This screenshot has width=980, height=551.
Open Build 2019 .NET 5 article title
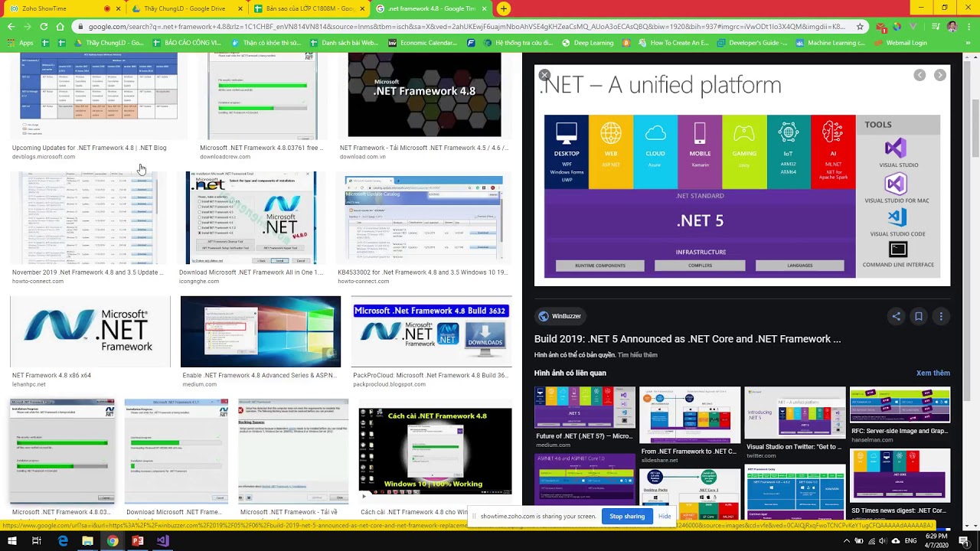click(688, 339)
